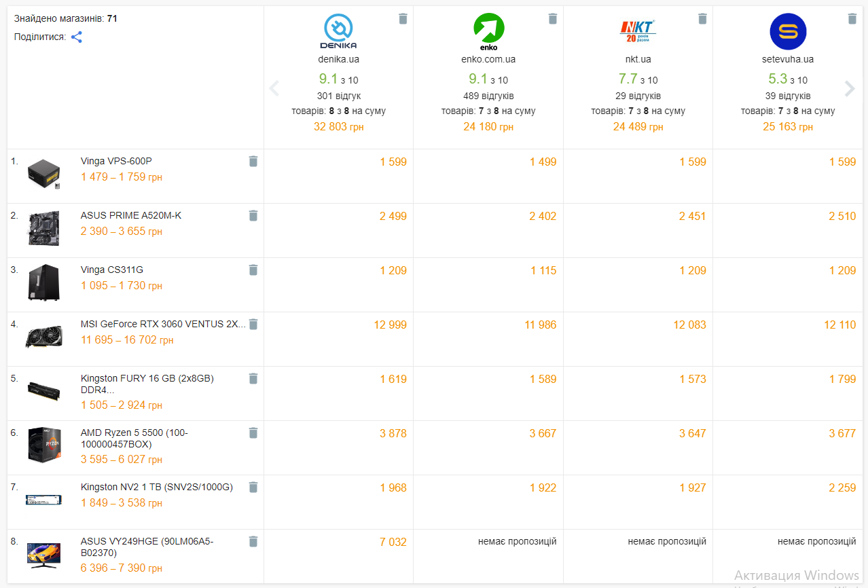
Task: Open ASUS PRIME A520M-K motherboard thumbnail
Action: [x=44, y=228]
